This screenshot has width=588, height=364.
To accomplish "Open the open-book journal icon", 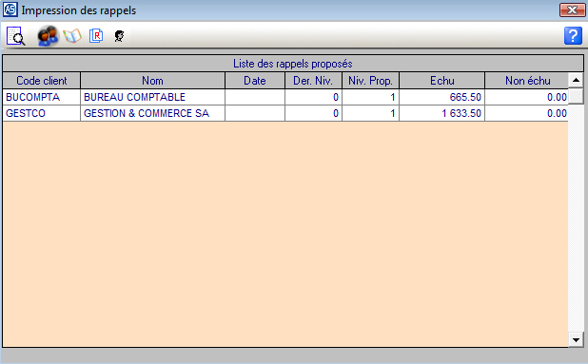I will tap(72, 36).
